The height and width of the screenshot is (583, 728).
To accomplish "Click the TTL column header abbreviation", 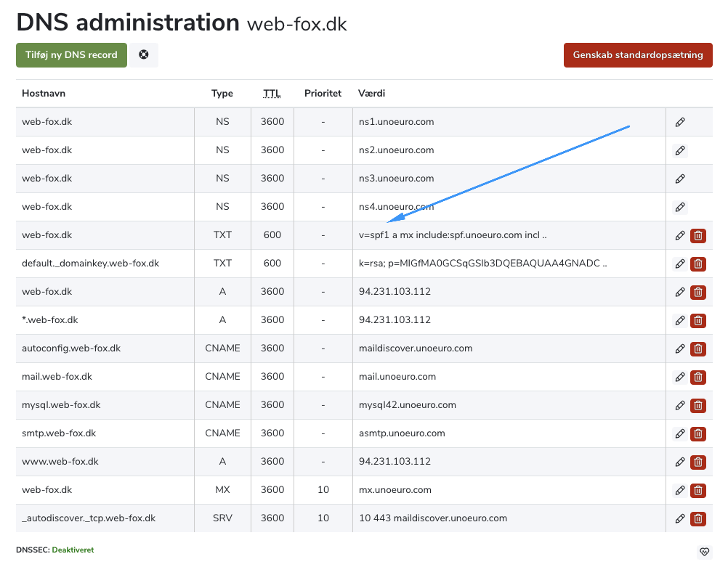I will click(272, 93).
